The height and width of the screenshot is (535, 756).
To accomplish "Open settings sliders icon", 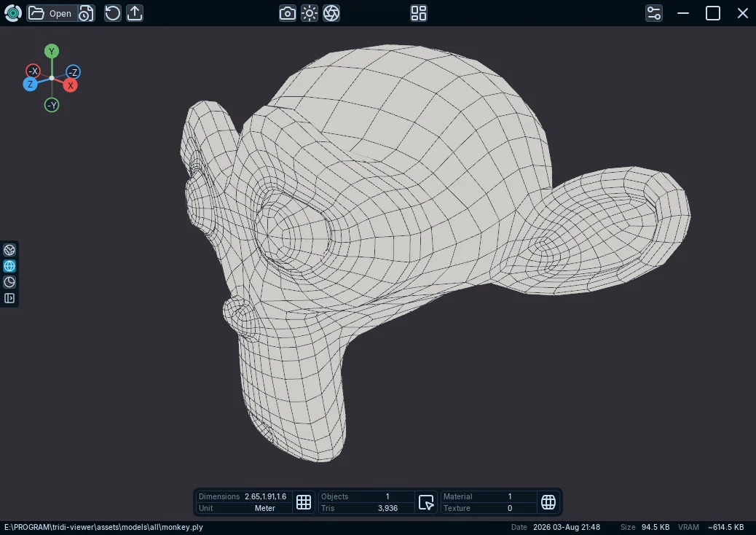I will point(654,13).
